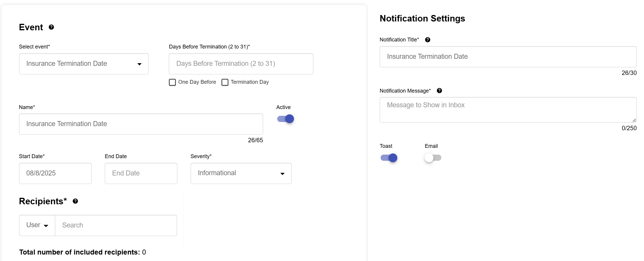Click the Notification Title help icon
The width and height of the screenshot is (644, 261).
(x=428, y=40)
